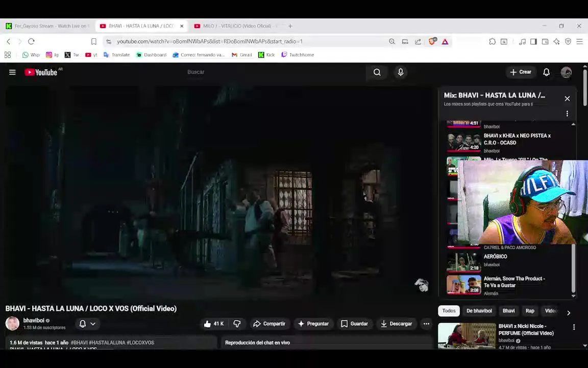Screen dimensions: 588x368
Task: Open the account avatar menu
Action: point(566,72)
